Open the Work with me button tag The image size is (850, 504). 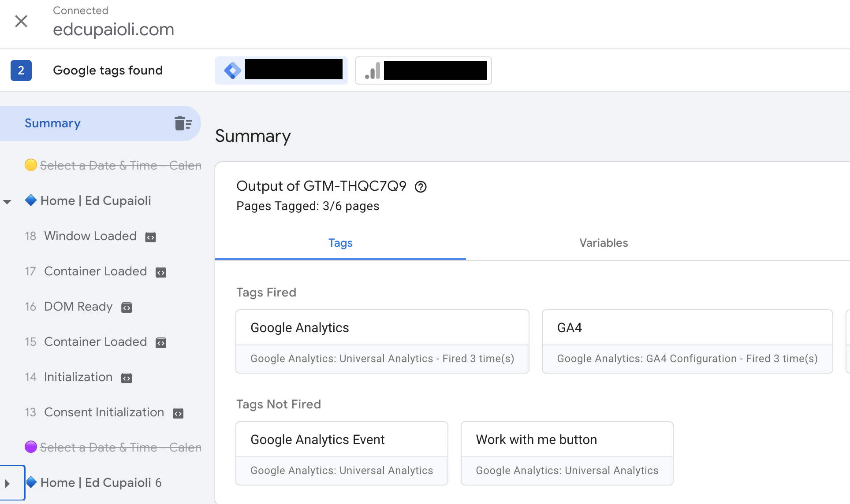[x=567, y=453]
